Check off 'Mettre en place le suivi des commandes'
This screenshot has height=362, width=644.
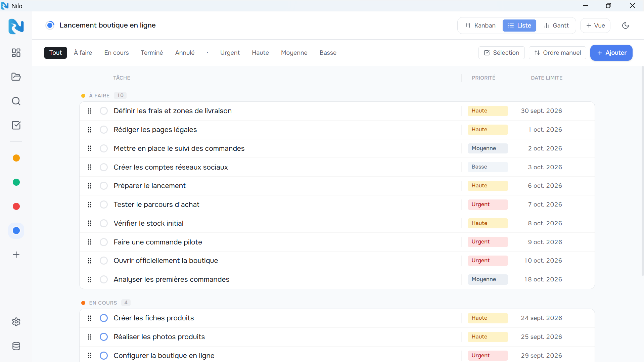[x=104, y=148]
